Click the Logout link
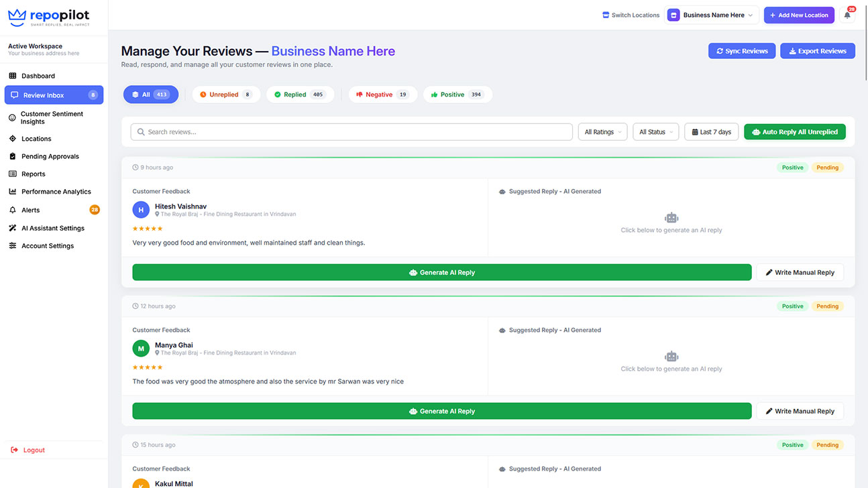This screenshot has width=868, height=488. pyautogui.click(x=28, y=450)
